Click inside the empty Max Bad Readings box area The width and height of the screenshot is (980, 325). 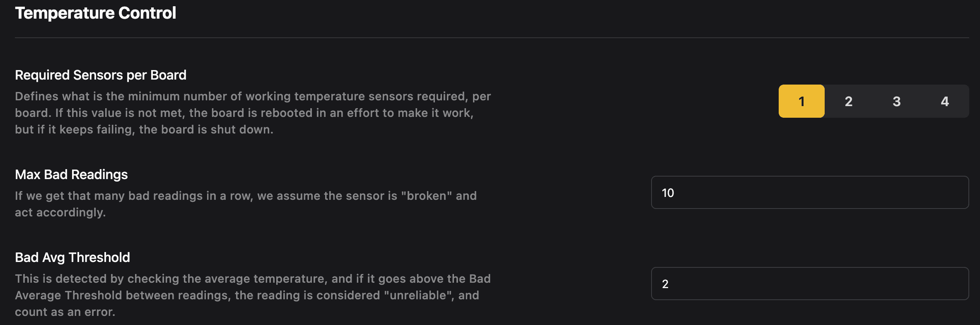pos(870,192)
